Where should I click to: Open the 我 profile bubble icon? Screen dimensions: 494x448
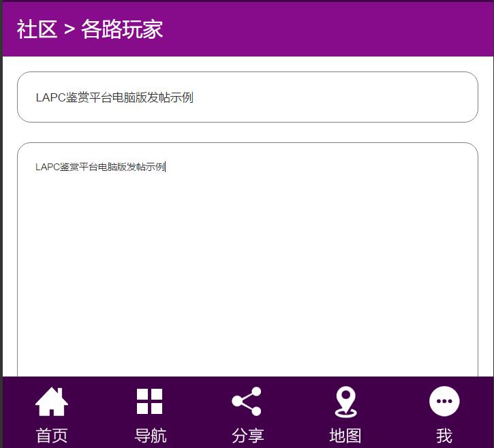(x=444, y=402)
